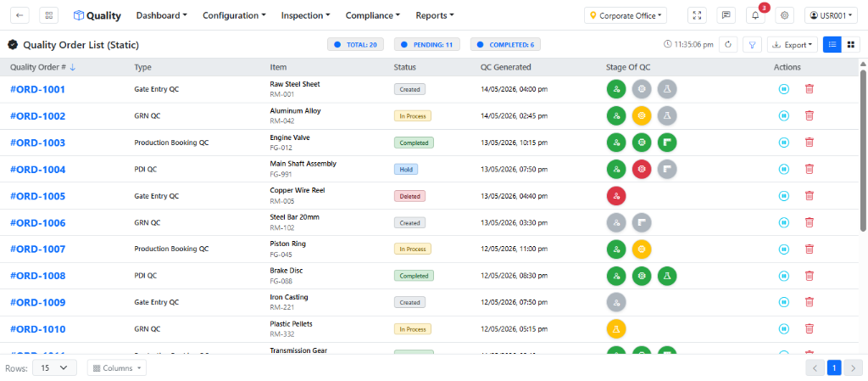Click the Type column header

click(142, 67)
